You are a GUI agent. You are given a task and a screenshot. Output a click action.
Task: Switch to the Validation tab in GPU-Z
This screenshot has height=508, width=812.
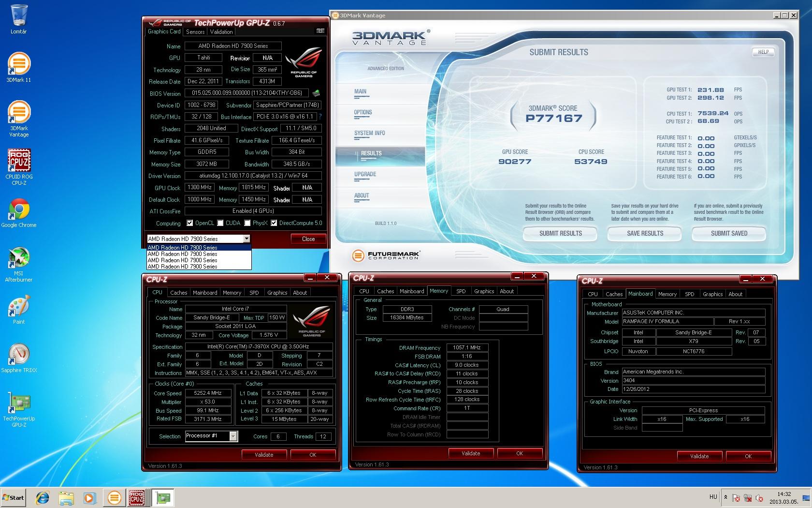[221, 32]
